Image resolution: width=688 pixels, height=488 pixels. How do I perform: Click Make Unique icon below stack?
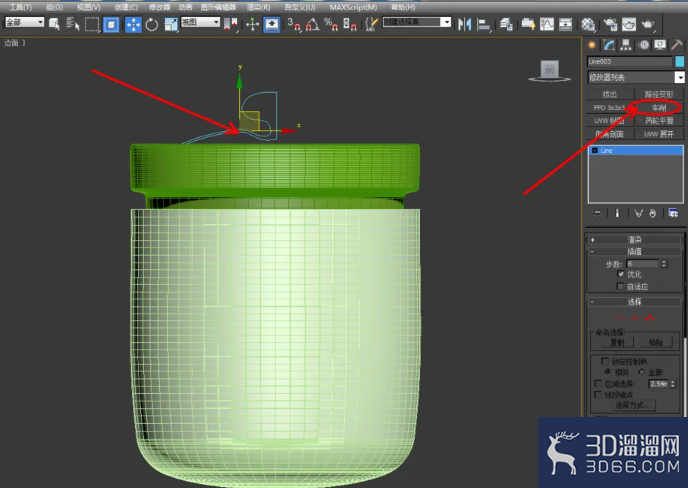click(x=638, y=213)
